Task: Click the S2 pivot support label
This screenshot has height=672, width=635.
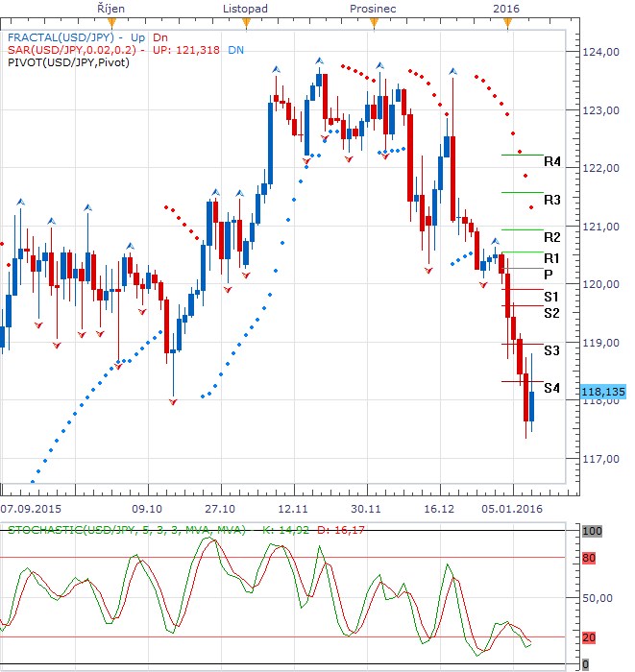Action: 551,313
